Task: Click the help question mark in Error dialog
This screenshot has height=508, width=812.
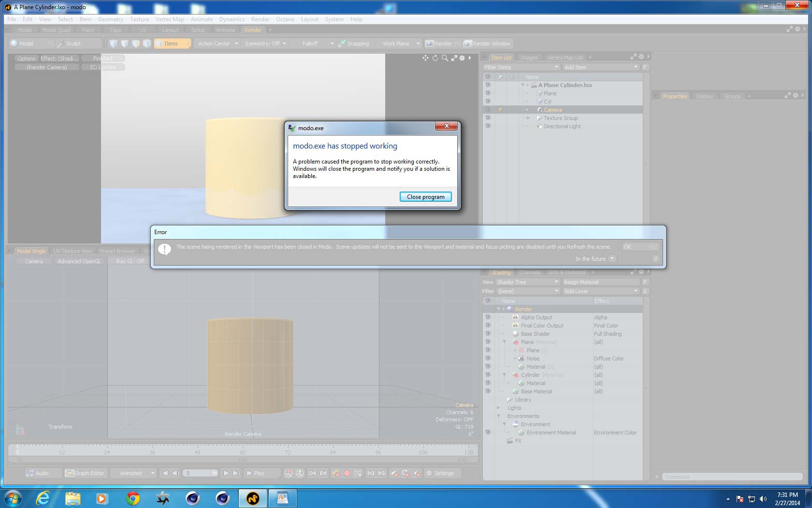Action: point(655,259)
